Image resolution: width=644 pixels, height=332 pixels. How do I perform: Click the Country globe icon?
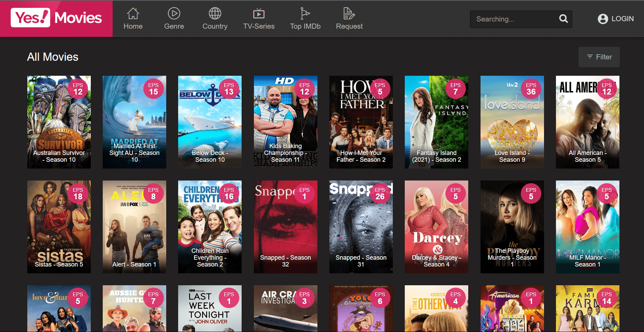pos(215,14)
